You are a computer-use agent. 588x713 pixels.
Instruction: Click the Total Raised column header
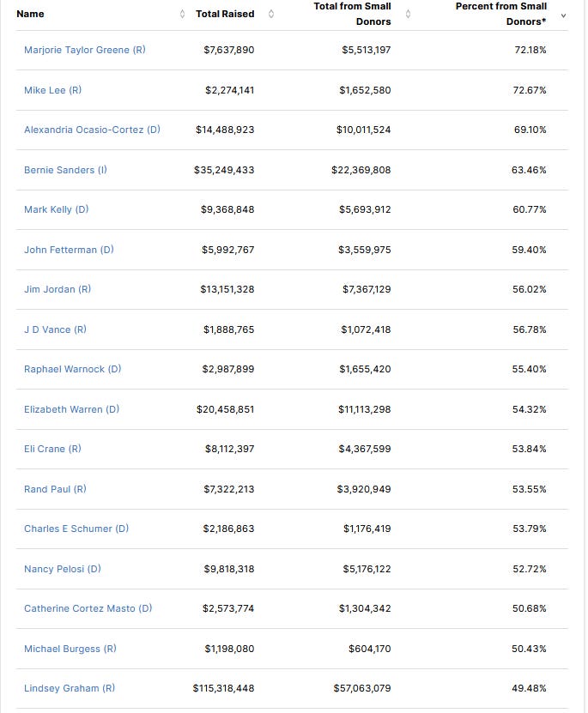(225, 14)
